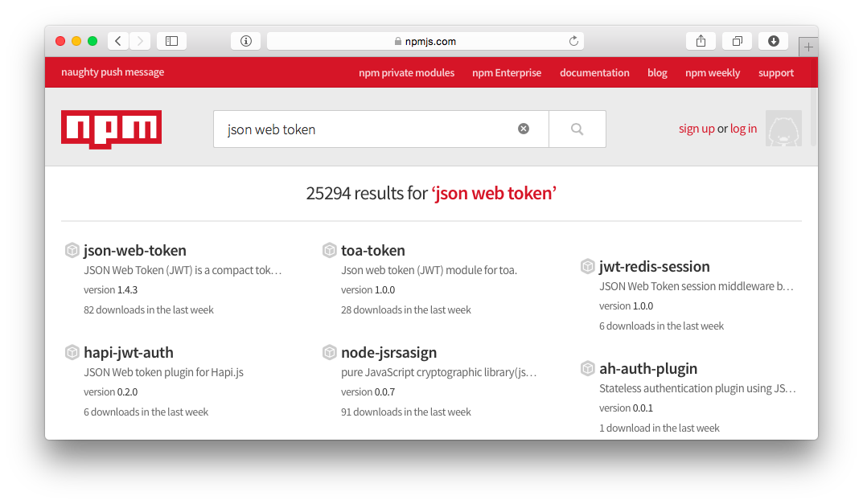Open npm private modules page
The image size is (863, 504).
(x=407, y=72)
